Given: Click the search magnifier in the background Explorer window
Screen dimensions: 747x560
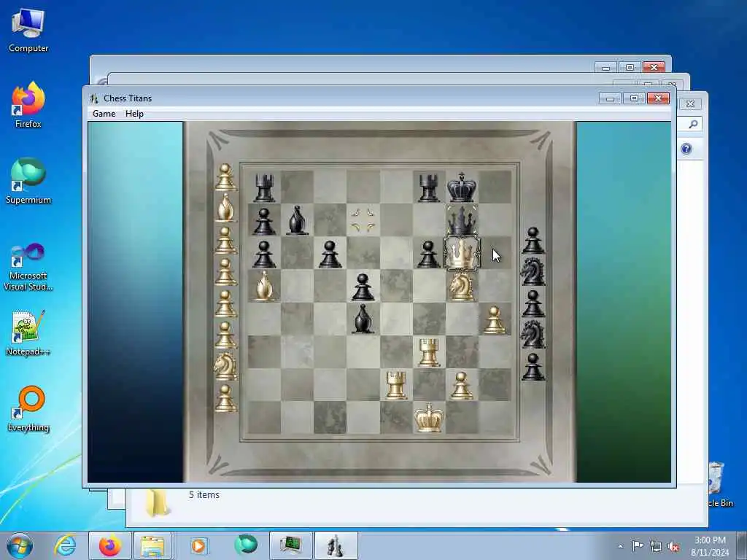Looking at the screenshot, I should click(x=693, y=124).
